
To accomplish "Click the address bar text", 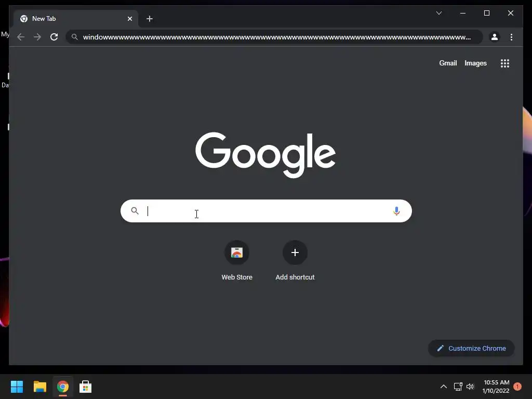I will [x=277, y=37].
